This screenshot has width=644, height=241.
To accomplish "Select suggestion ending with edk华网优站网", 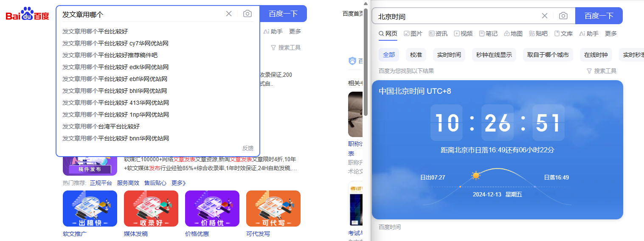I will (x=115, y=67).
